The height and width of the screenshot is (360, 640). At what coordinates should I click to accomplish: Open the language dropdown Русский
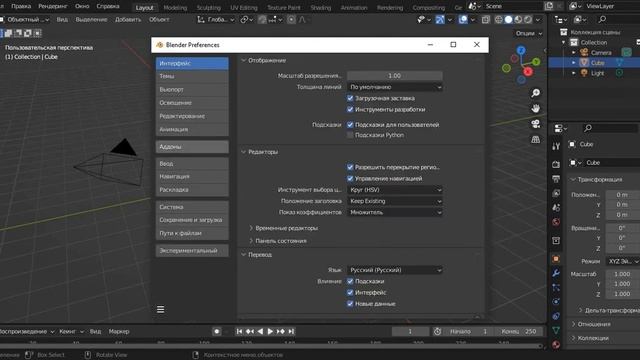[395, 270]
